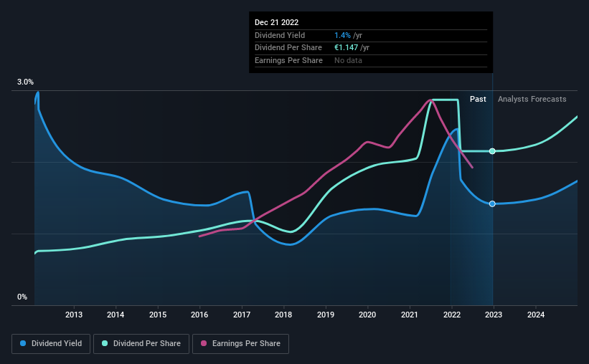The width and height of the screenshot is (589, 364).
Task: Toggle the Dividend Per Share legend series
Action: pos(141,344)
